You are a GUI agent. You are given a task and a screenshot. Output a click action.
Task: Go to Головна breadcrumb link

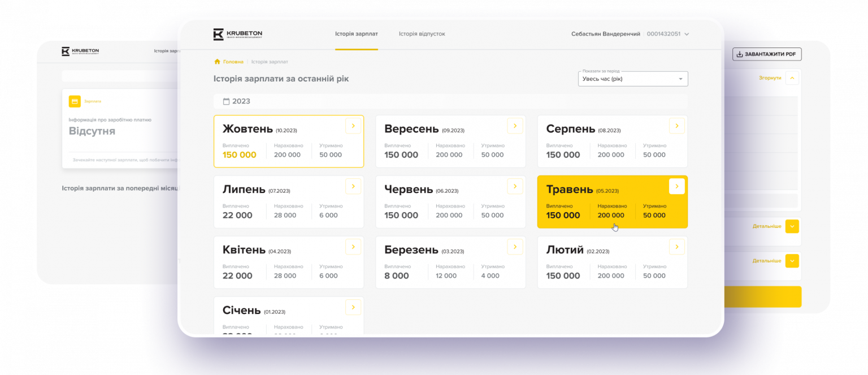click(233, 62)
